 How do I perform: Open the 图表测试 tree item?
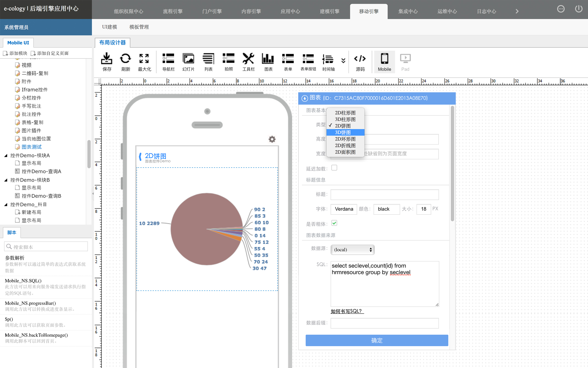32,147
